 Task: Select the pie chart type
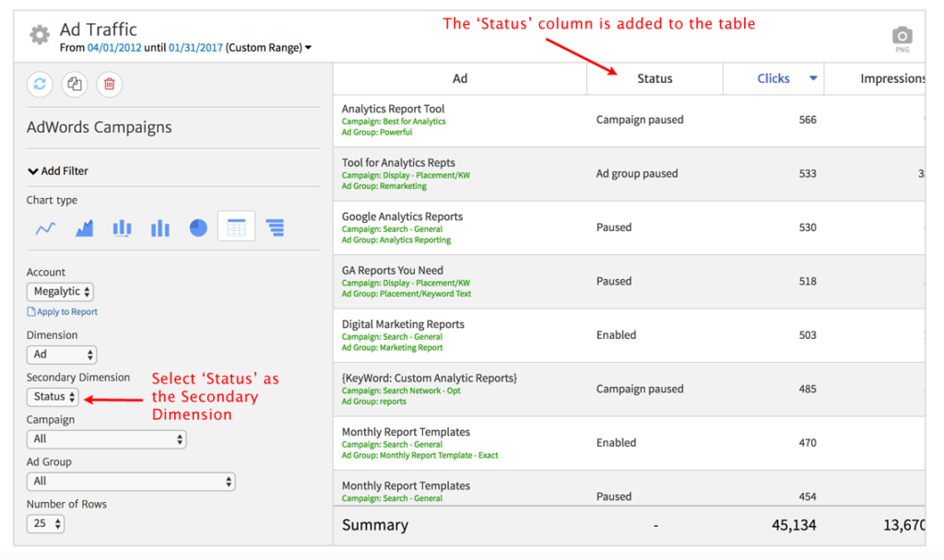pyautogui.click(x=197, y=226)
